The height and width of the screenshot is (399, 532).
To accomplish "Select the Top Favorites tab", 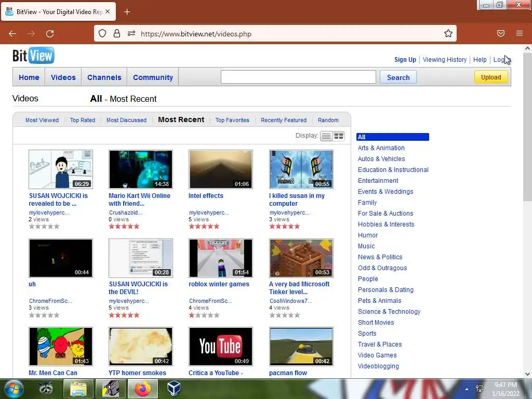I will coord(232,120).
